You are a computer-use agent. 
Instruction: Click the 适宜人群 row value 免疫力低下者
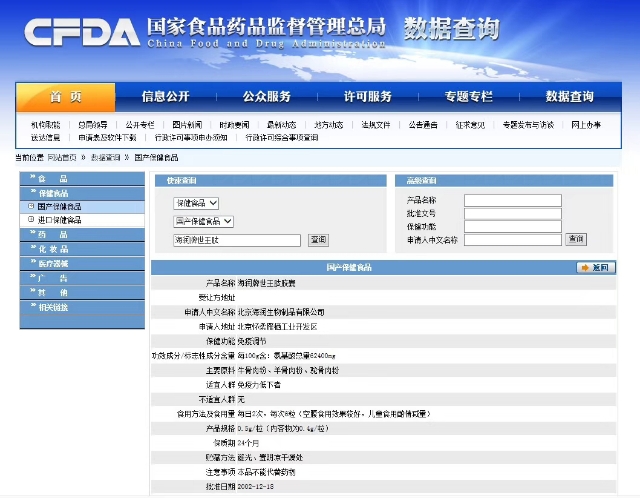click(x=259, y=385)
